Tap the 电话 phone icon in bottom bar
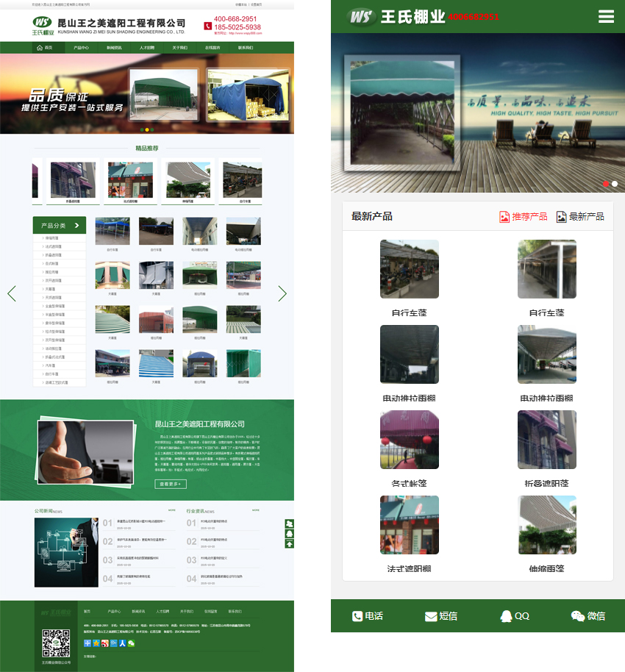The height and width of the screenshot is (672, 625). coord(367,616)
